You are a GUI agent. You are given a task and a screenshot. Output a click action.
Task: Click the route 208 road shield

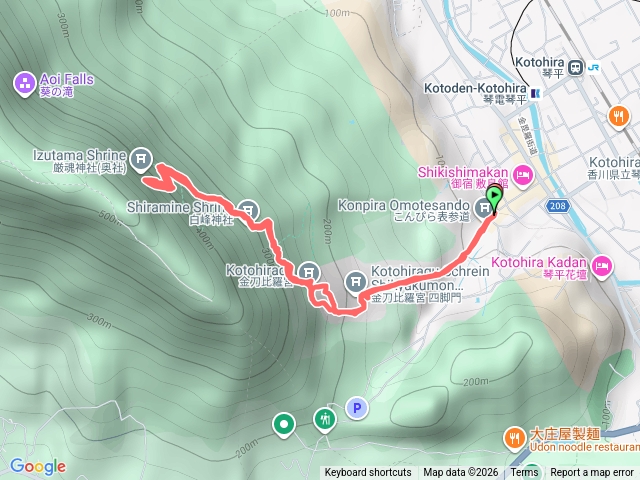558,206
